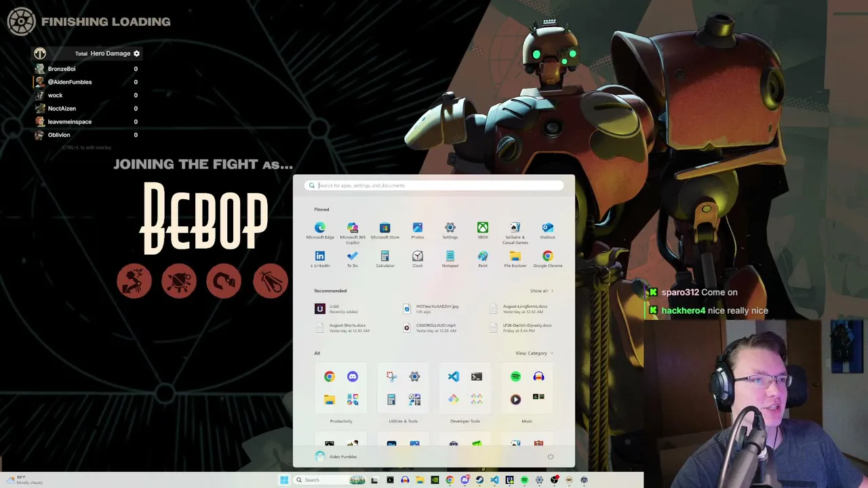Viewport: 868px width, 488px height.
Task: Open the Developer Tools category label
Action: pyautogui.click(x=465, y=422)
